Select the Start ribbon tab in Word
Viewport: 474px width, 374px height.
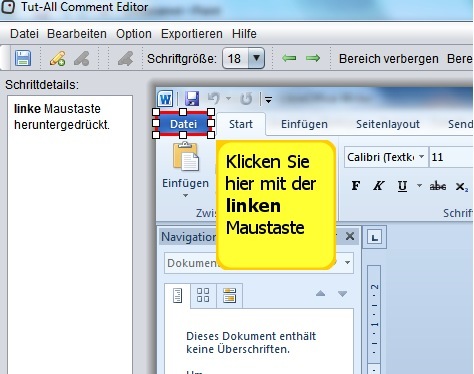tap(241, 124)
